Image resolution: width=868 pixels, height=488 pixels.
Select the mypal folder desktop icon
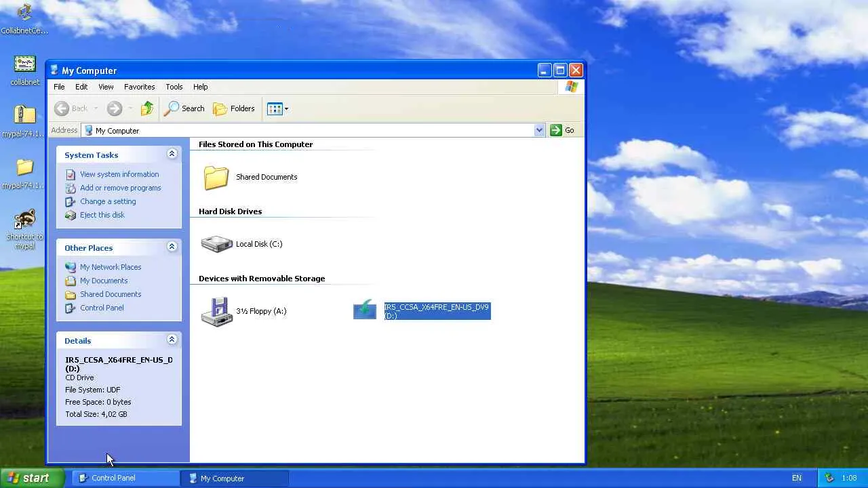(x=24, y=174)
